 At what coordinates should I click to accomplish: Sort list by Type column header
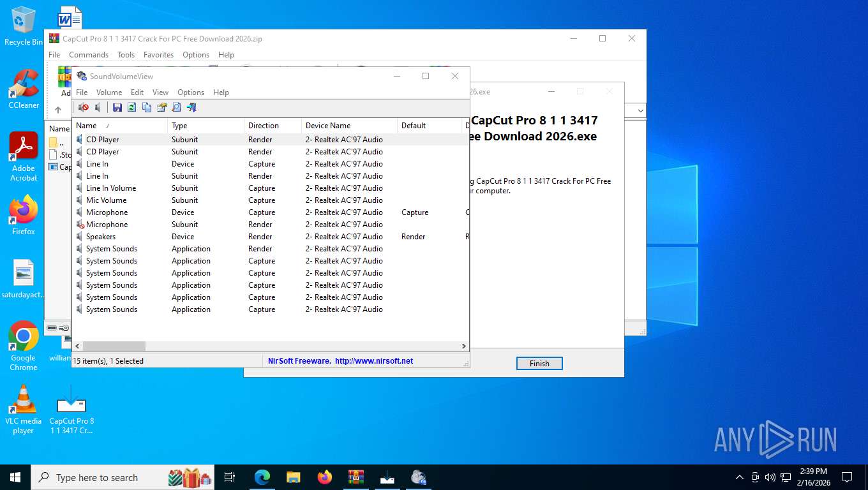[x=206, y=126]
